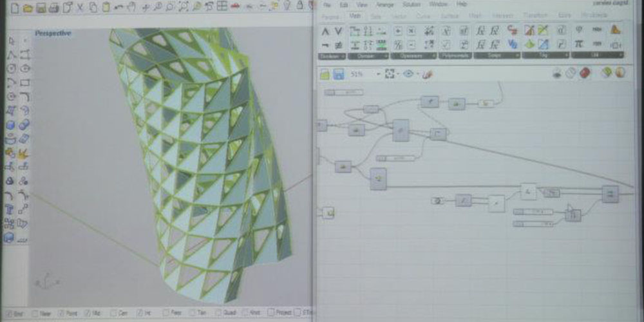Select the Pan view hand tool
Image resolution: width=644 pixels, height=322 pixels.
(x=132, y=8)
